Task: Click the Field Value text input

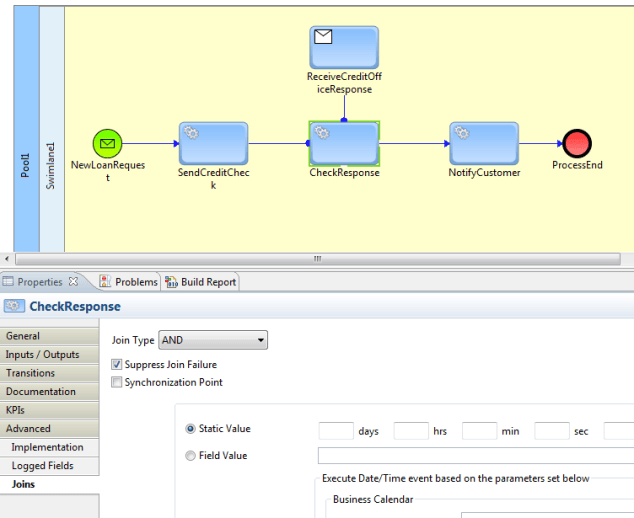Action: tap(476, 455)
